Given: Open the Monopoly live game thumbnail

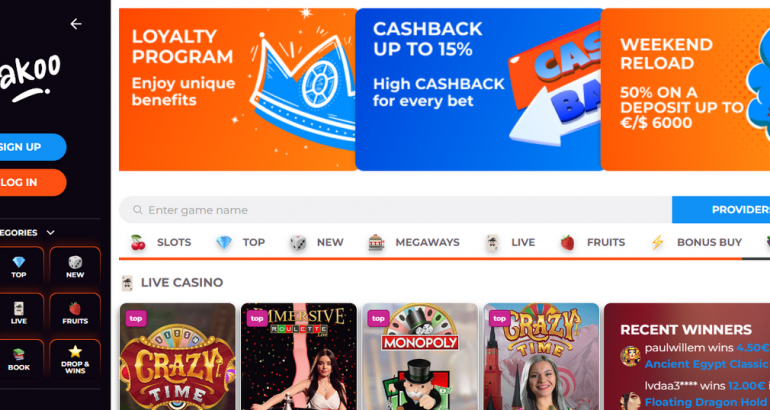Looking at the screenshot, I should coord(420,356).
